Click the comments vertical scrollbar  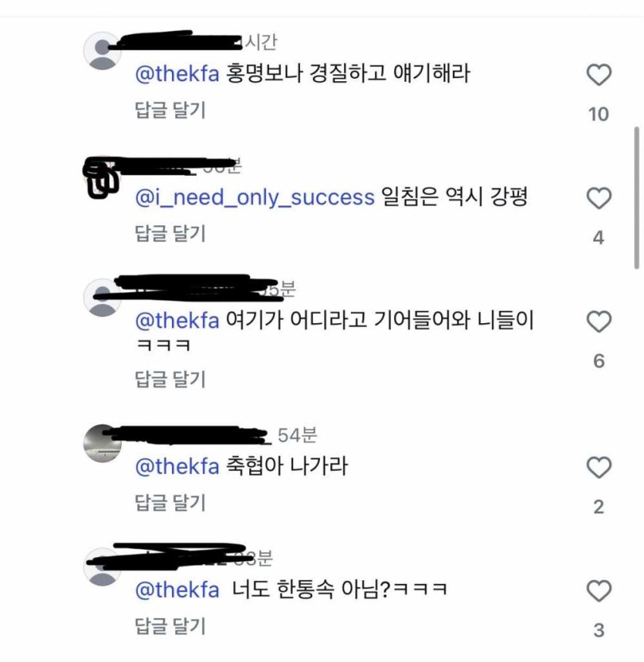tap(636, 197)
